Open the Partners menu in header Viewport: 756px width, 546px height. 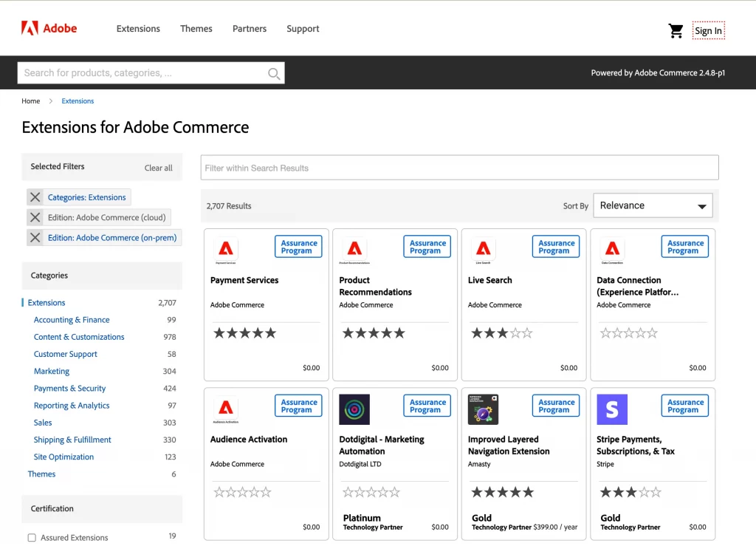pyautogui.click(x=250, y=29)
